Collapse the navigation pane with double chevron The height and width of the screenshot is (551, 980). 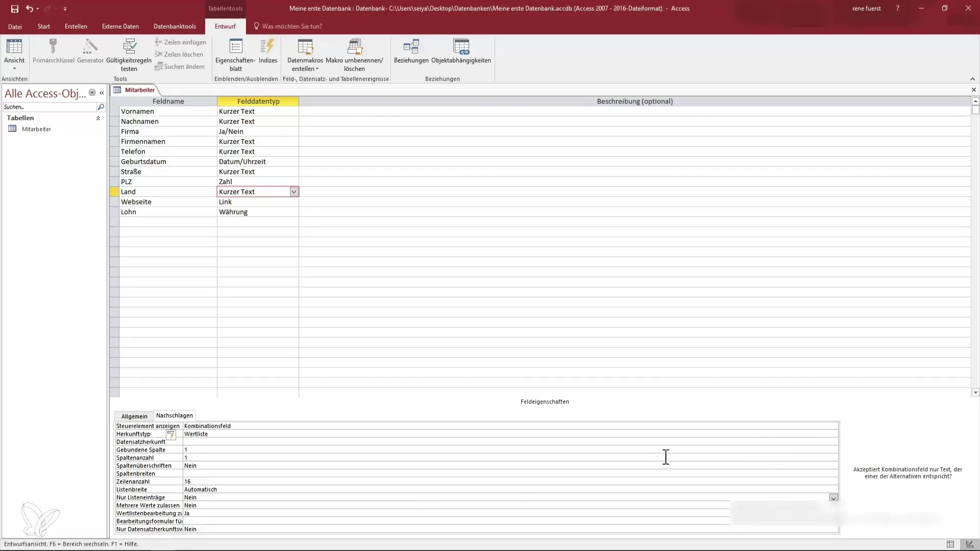coord(102,93)
